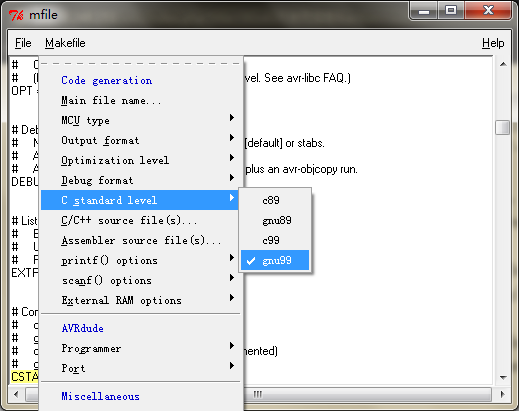The width and height of the screenshot is (519, 411).
Task: Open the Help menu
Action: 493,43
